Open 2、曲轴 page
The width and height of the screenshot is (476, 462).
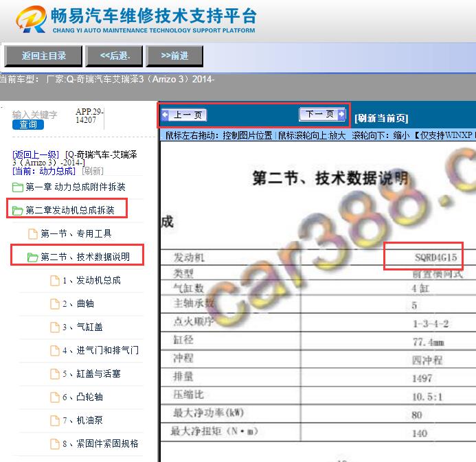78,303
